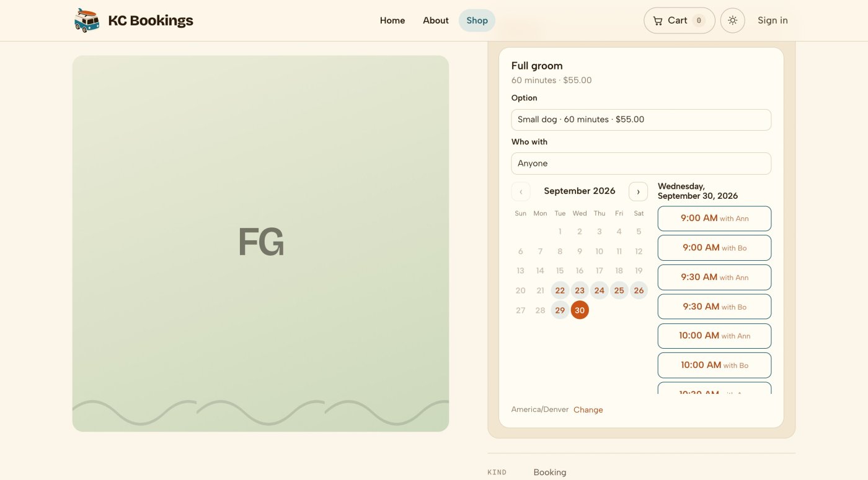This screenshot has width=868, height=480.
Task: Select the 10:00 AM slot with Ann
Action: point(714,336)
